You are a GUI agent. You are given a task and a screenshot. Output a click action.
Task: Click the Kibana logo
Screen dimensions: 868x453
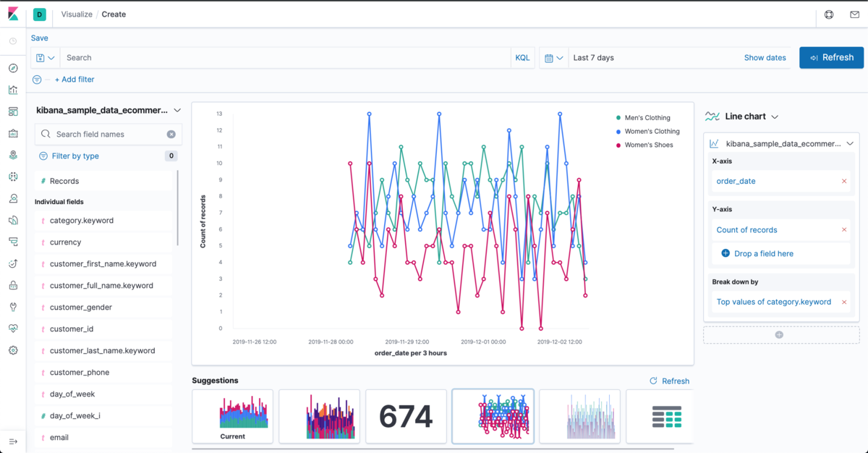pos(13,14)
